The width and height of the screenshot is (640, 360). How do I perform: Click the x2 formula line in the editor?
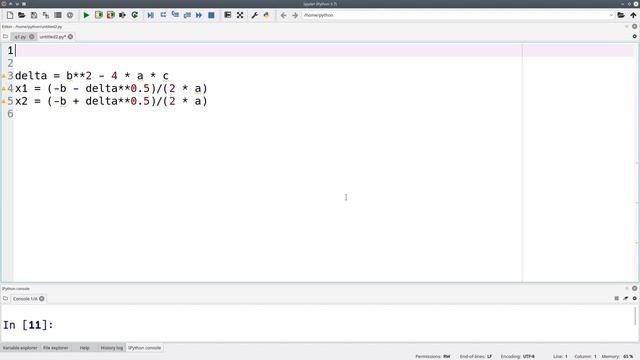coord(111,101)
